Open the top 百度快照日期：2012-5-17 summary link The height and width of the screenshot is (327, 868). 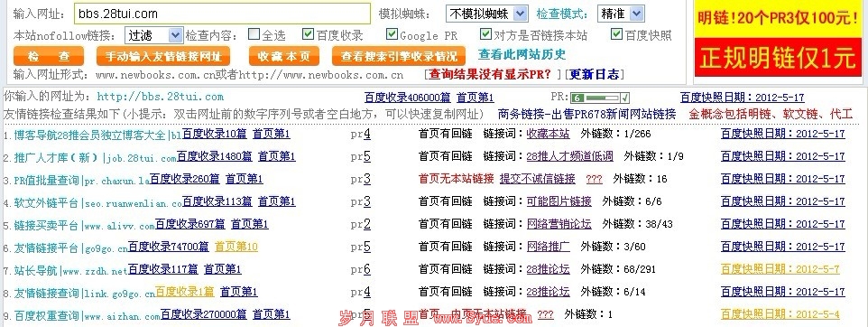[x=743, y=98]
